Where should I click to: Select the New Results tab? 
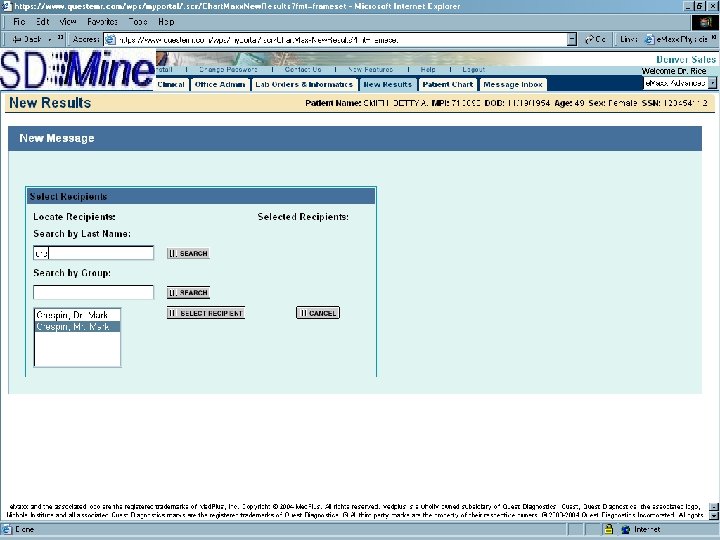coord(388,84)
